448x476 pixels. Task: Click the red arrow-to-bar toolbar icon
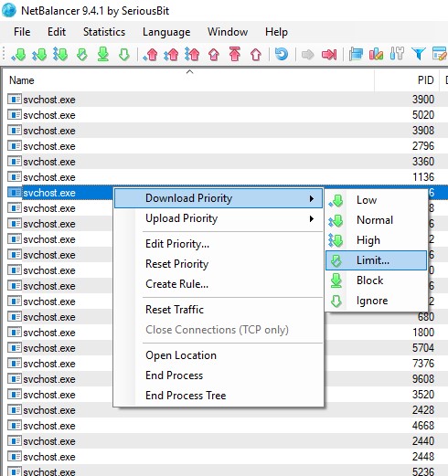pyautogui.click(x=329, y=55)
